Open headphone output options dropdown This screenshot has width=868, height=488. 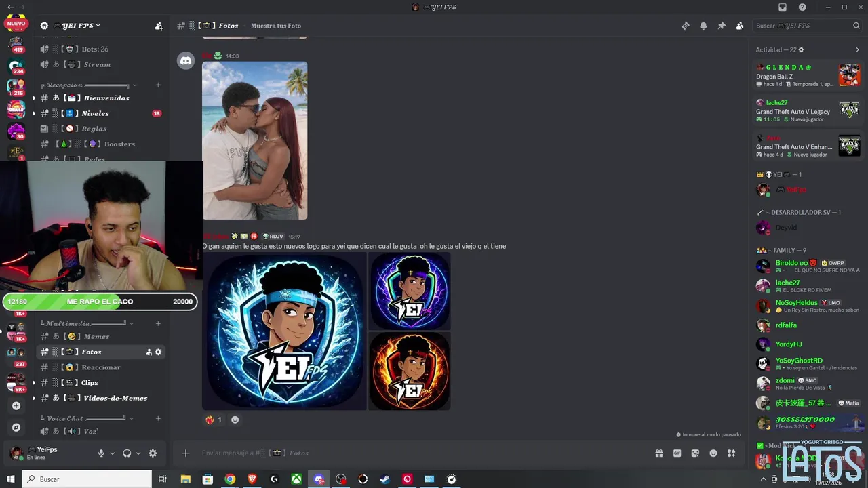[138, 453]
